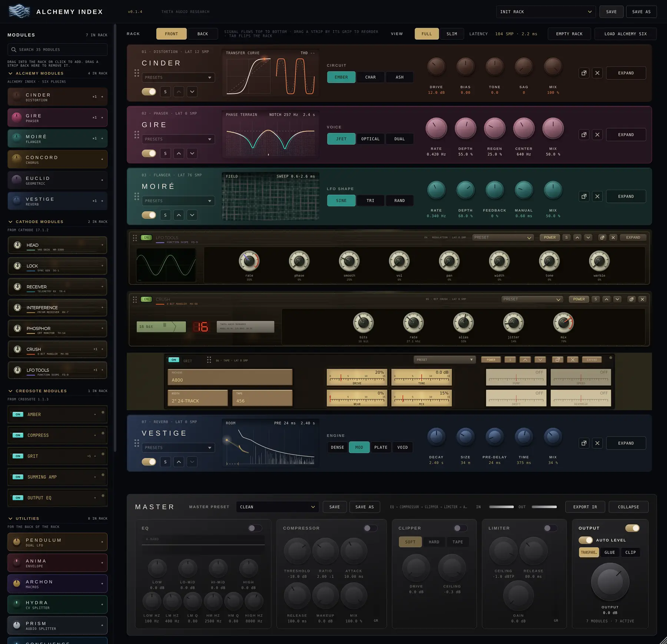Open the Init Rack preset dropdown
Image resolution: width=667 pixels, height=644 pixels.
[546, 12]
